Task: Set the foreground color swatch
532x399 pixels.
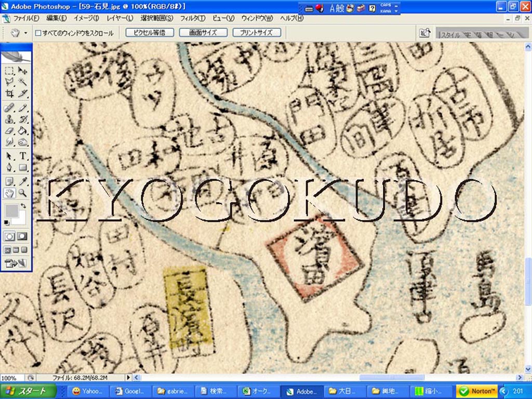Action: click(x=11, y=211)
